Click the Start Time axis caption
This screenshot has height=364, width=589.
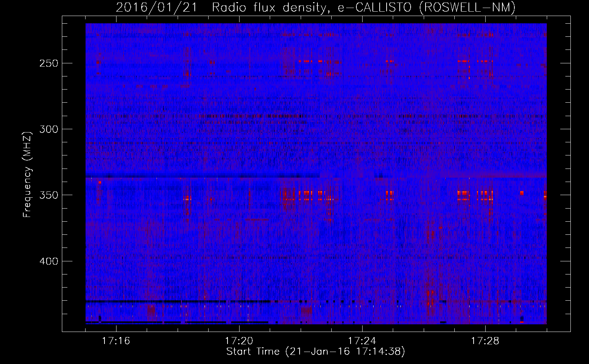(x=316, y=352)
